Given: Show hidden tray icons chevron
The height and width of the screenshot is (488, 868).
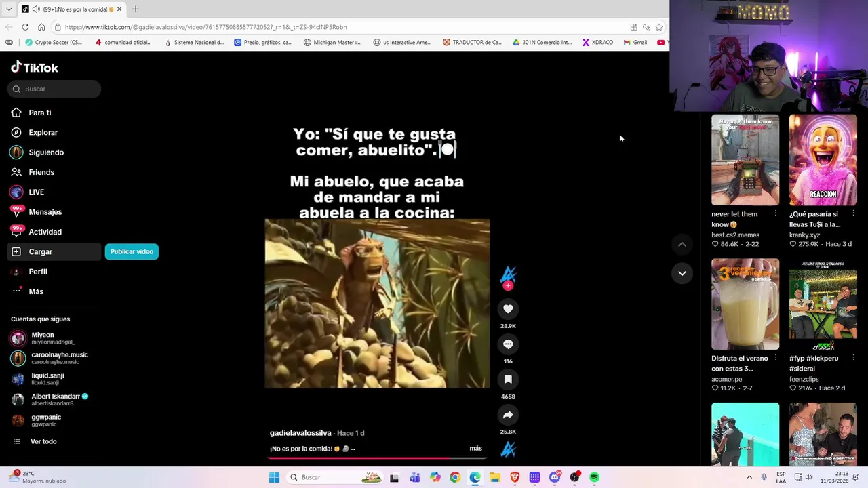Looking at the screenshot, I should [749, 477].
